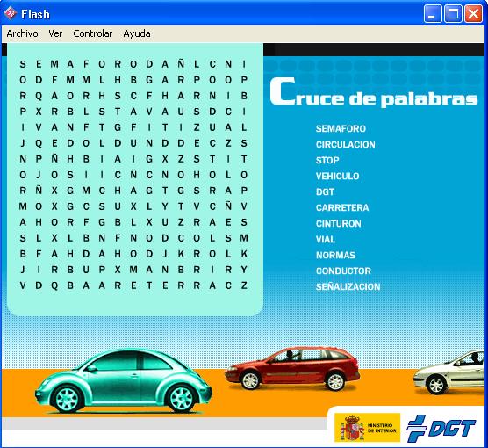Click the Ministerio de Interior emblem
Viewport: 488px width, 448px height.
367,428
